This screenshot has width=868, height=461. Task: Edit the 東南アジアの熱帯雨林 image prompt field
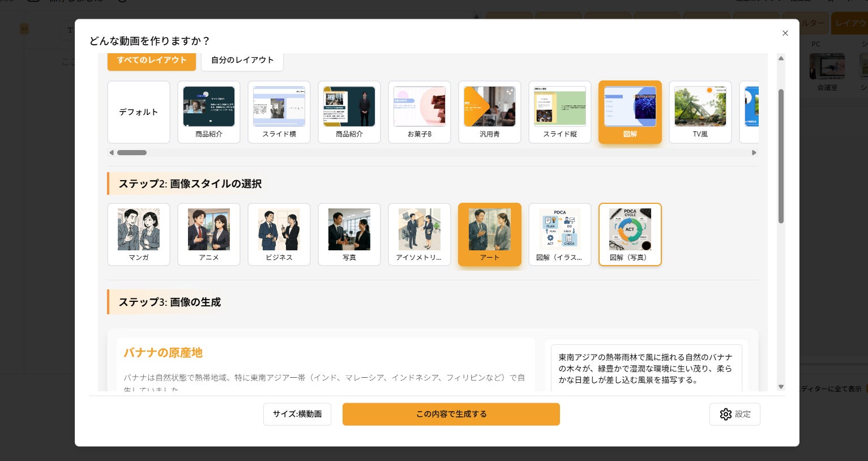(646, 368)
